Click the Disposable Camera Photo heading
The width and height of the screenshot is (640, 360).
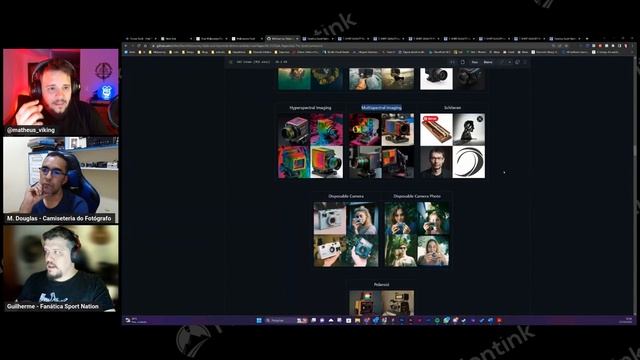click(x=417, y=196)
